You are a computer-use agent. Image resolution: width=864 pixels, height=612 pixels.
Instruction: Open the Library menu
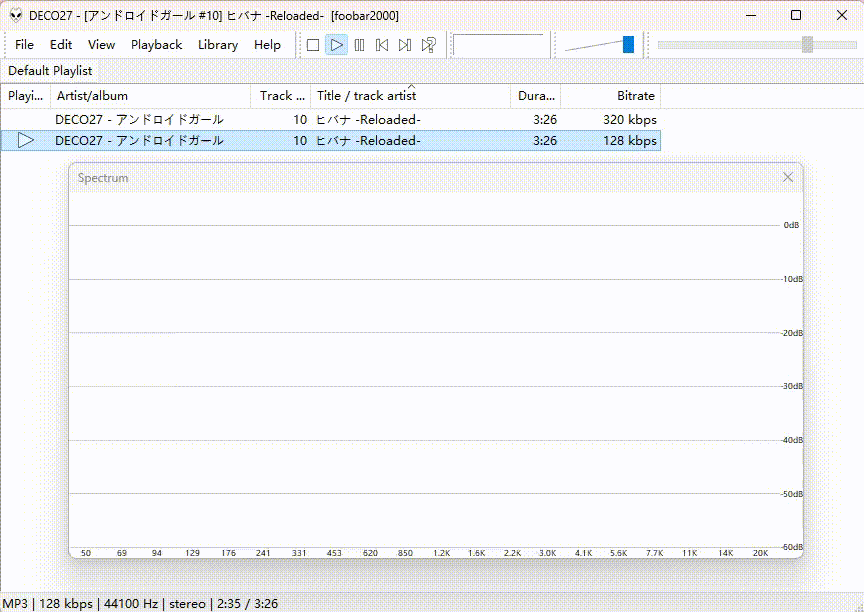pyautogui.click(x=217, y=45)
